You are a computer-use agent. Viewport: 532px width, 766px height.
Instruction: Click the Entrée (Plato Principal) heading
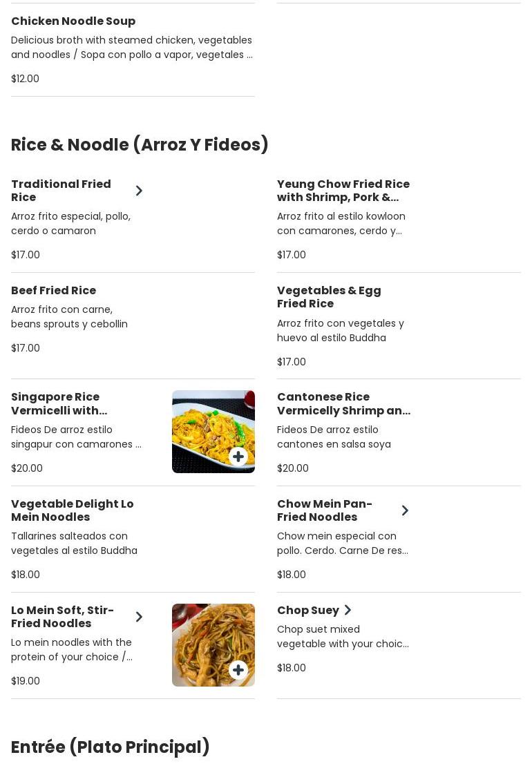point(111,747)
